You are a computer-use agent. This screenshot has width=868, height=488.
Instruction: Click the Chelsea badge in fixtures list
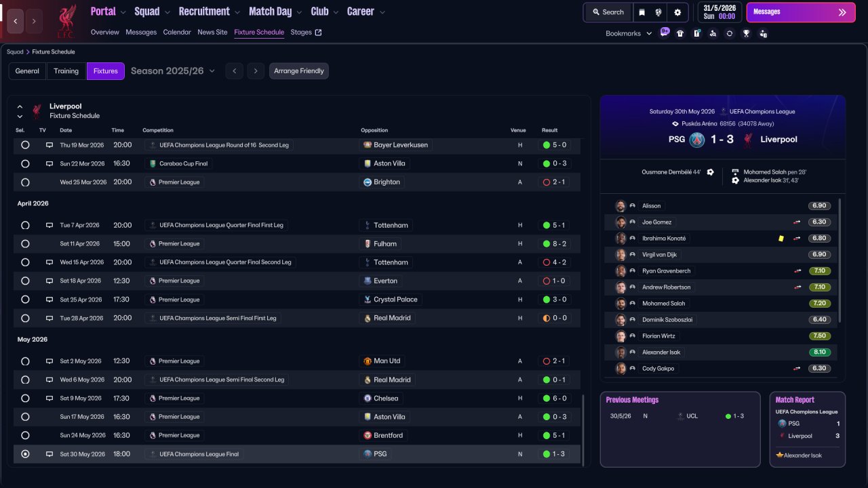coord(368,399)
